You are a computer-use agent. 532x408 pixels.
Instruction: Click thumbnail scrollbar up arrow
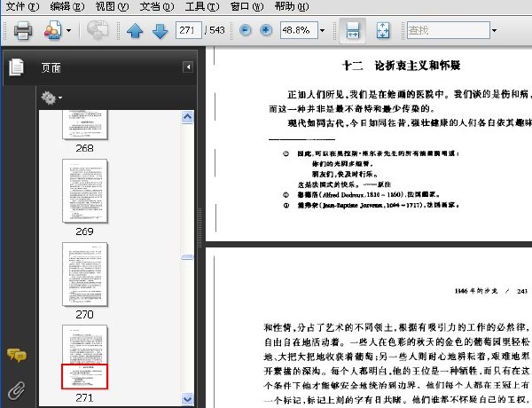[x=187, y=117]
